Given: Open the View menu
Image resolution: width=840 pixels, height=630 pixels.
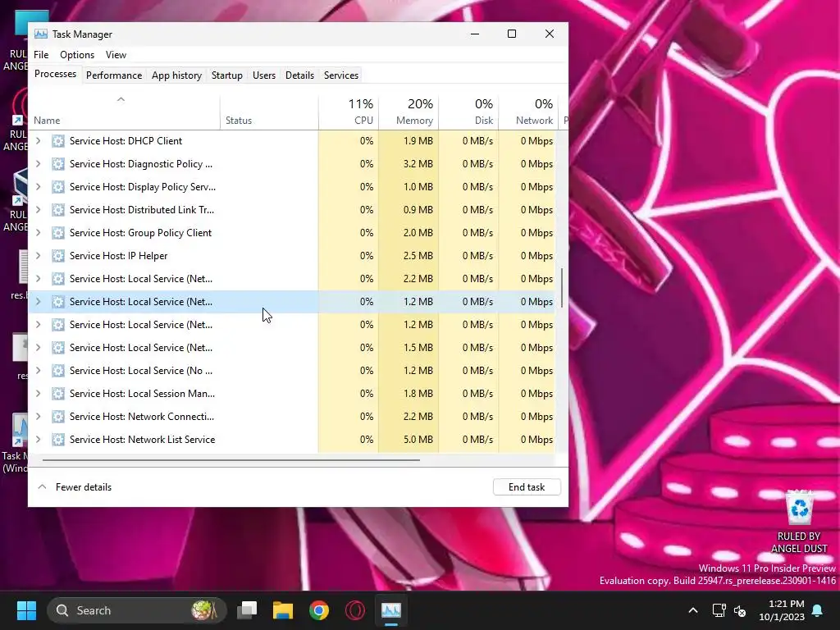Looking at the screenshot, I should pyautogui.click(x=116, y=55).
